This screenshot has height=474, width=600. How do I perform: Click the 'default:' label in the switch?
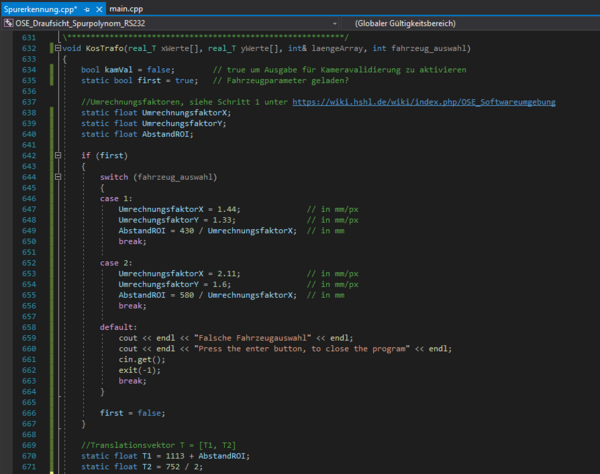[x=118, y=327]
